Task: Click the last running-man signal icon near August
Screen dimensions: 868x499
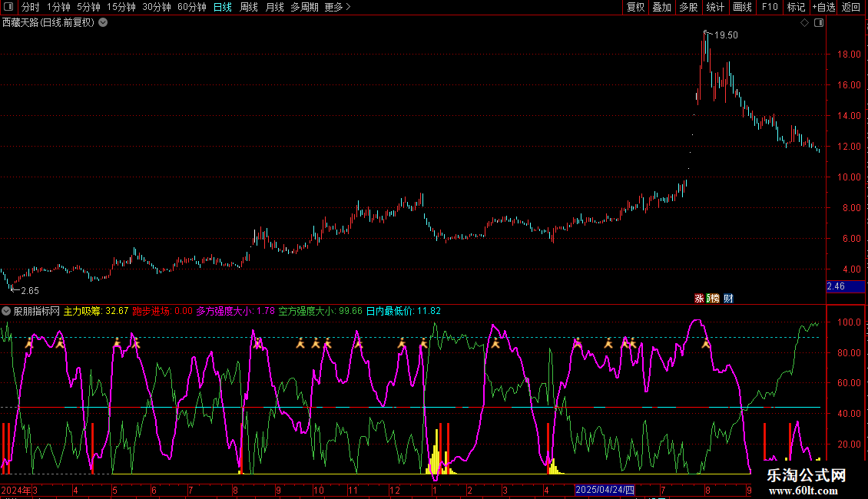Action: click(x=706, y=343)
